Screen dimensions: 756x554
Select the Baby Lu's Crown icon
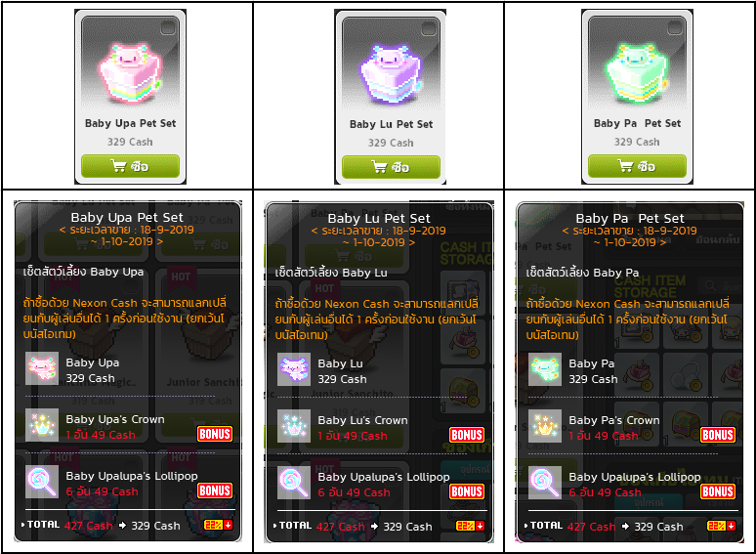pos(294,426)
